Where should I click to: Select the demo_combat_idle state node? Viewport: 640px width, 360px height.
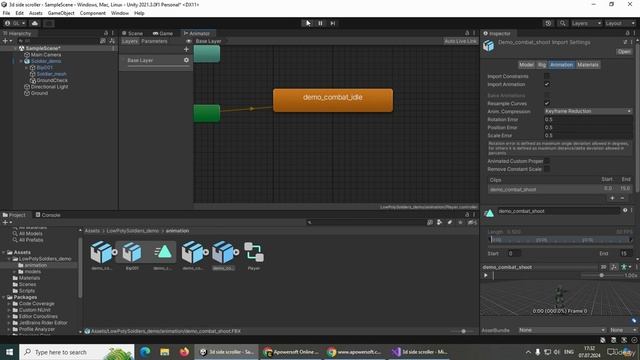pos(333,100)
